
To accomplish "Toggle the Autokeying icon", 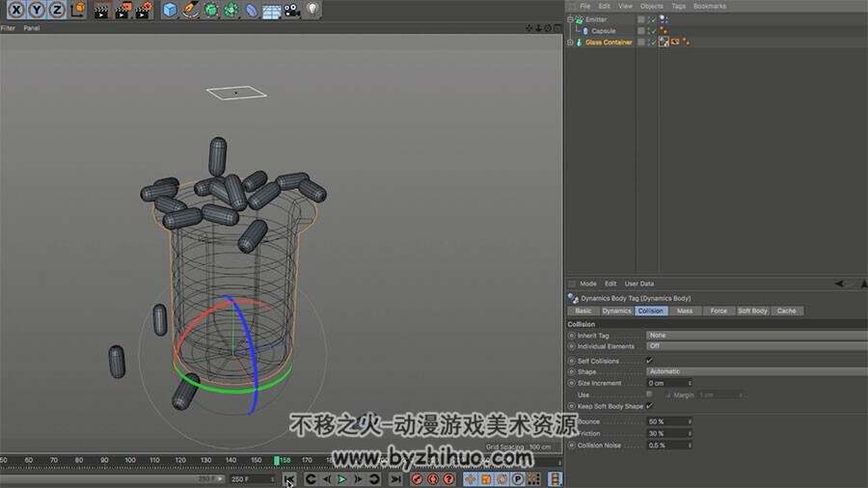I will [433, 479].
